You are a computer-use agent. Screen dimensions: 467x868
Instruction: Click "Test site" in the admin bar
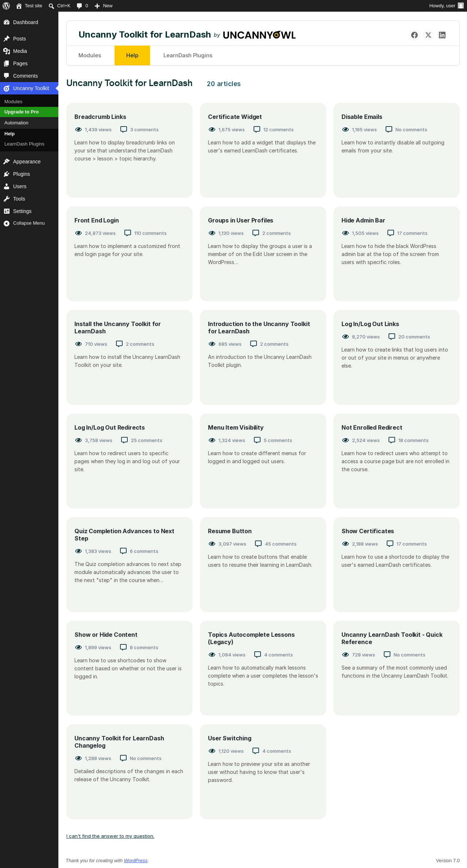(34, 6)
